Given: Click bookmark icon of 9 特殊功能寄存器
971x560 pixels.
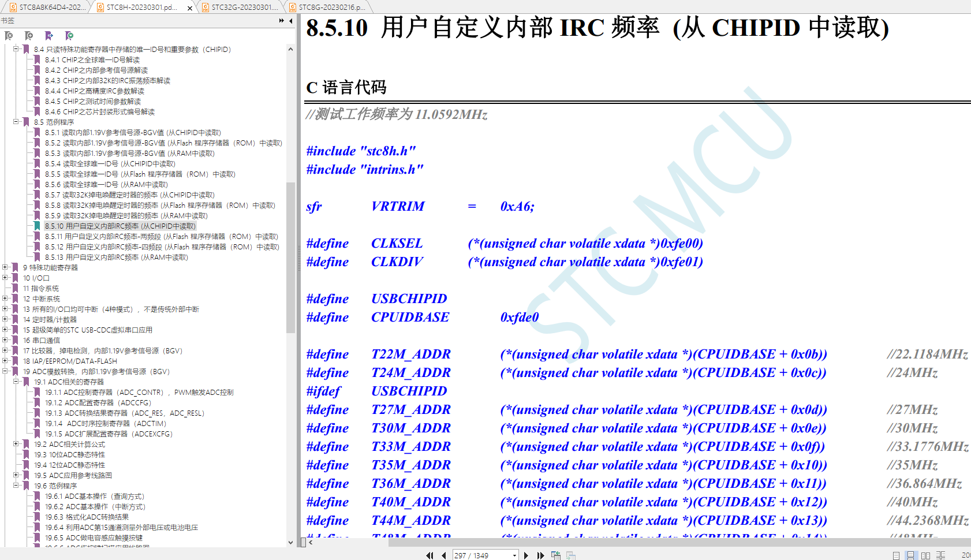Looking at the screenshot, I should tap(16, 268).
